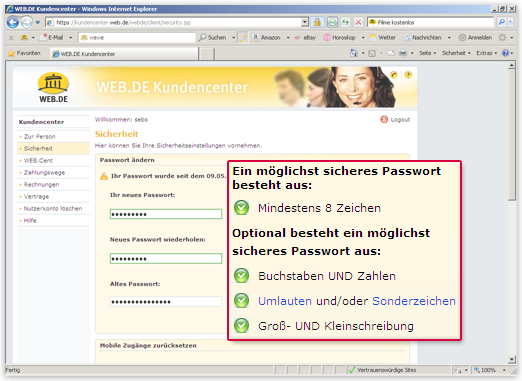Screen dimensions: 522x381
Task: Click the browser Forward arrow button
Action: (x=27, y=22)
